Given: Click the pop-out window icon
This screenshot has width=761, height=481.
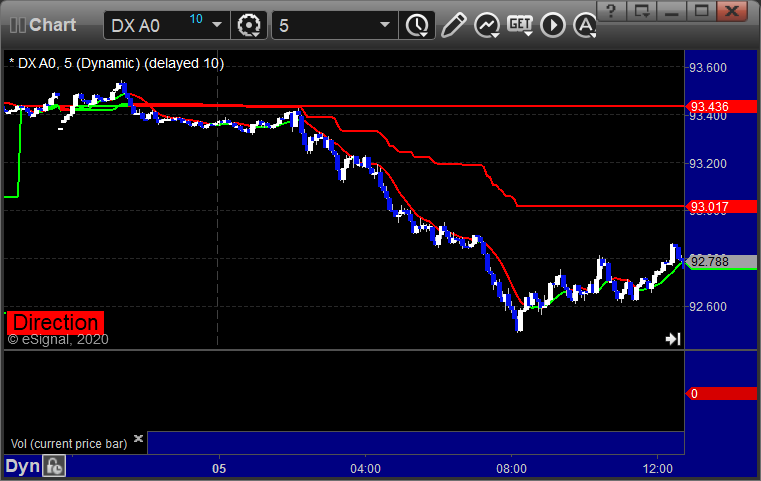Looking at the screenshot, I should tap(642, 11).
